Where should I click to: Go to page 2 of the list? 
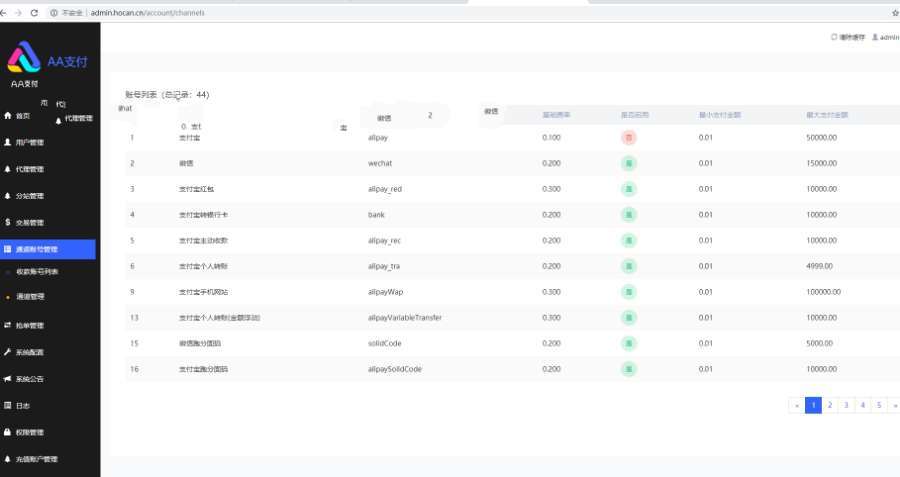(829, 405)
